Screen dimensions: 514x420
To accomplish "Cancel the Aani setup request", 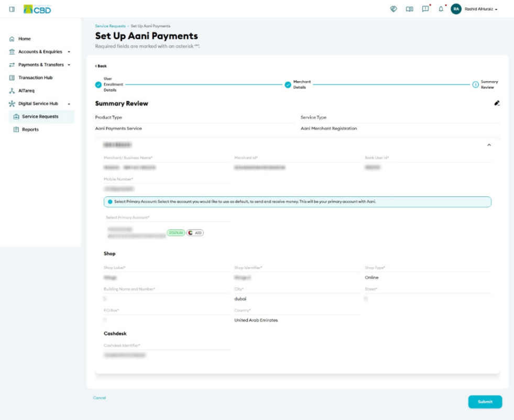I will pyautogui.click(x=100, y=398).
